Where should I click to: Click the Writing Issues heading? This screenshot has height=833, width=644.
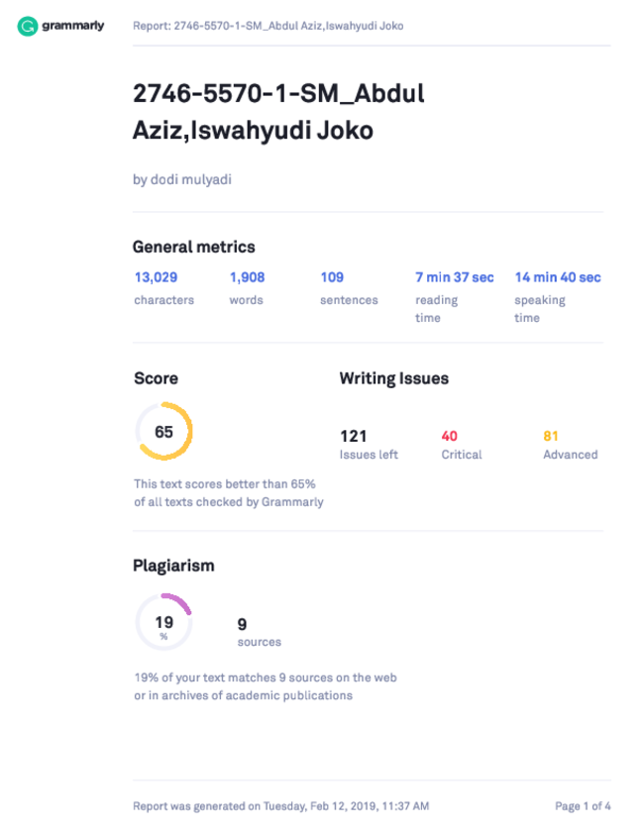[x=394, y=378]
